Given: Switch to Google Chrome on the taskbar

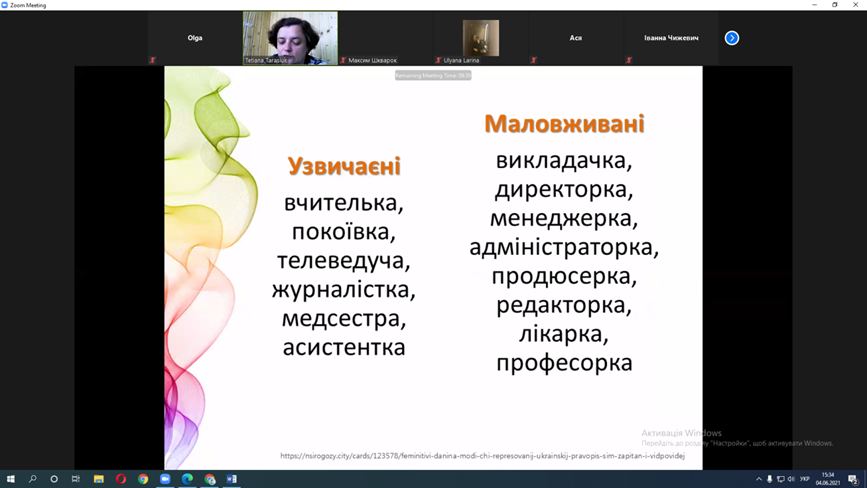Looking at the screenshot, I should (x=143, y=479).
